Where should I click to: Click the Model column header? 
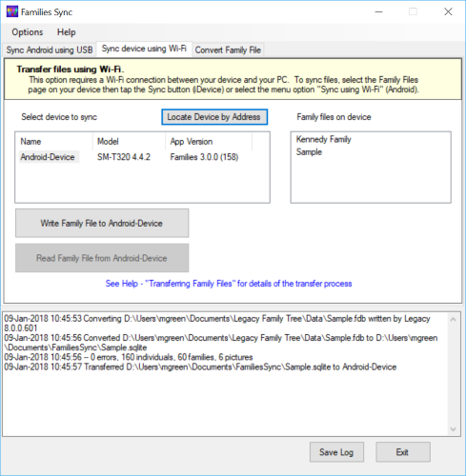129,142
